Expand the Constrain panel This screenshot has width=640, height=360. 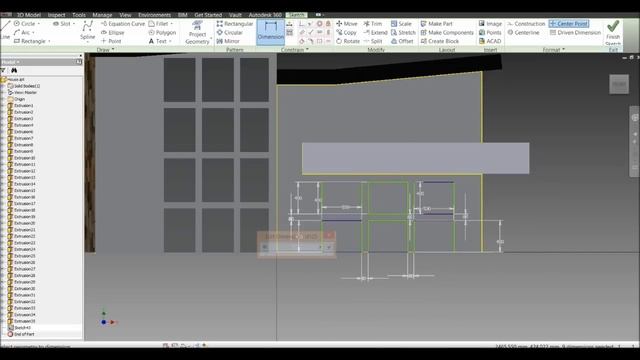click(x=295, y=50)
